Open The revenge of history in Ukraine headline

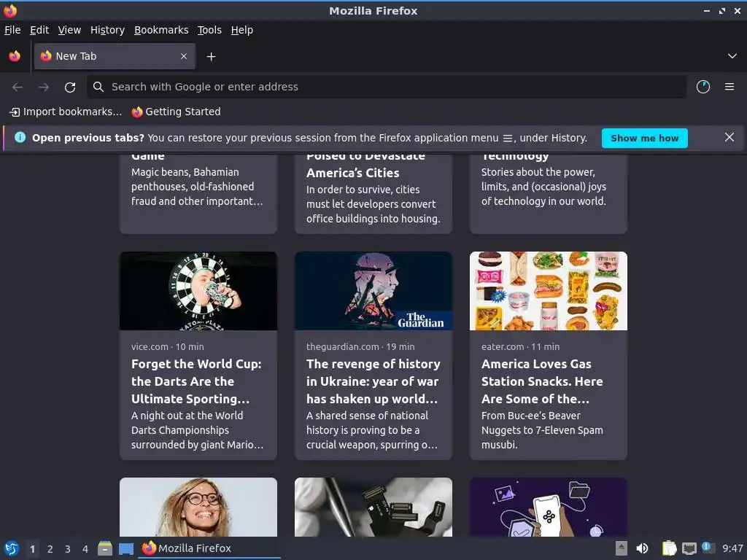point(373,381)
